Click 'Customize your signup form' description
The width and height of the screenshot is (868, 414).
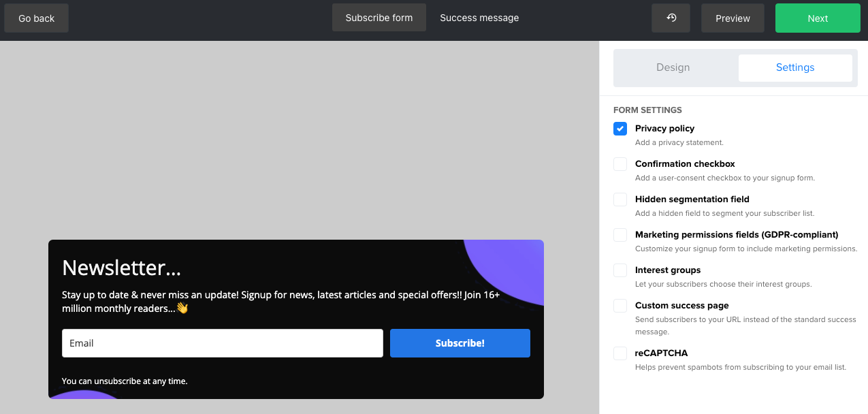pyautogui.click(x=746, y=249)
